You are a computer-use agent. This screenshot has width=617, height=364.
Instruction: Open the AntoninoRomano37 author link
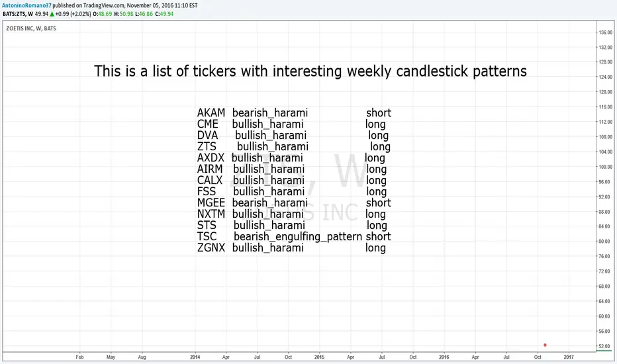point(26,5)
